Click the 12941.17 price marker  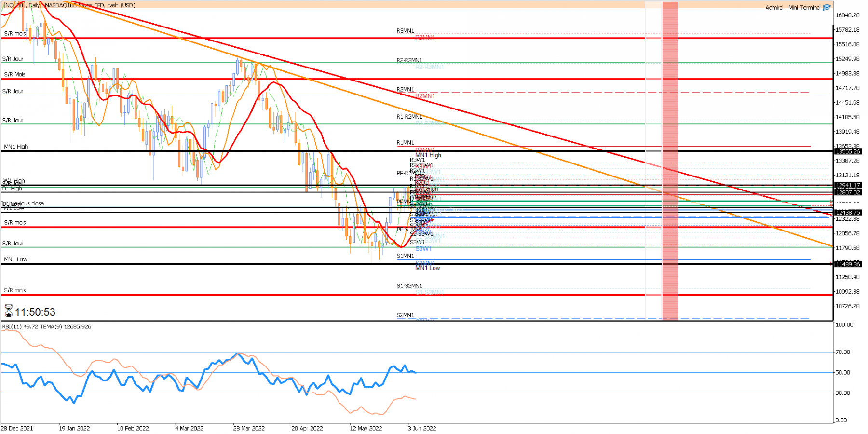[847, 185]
